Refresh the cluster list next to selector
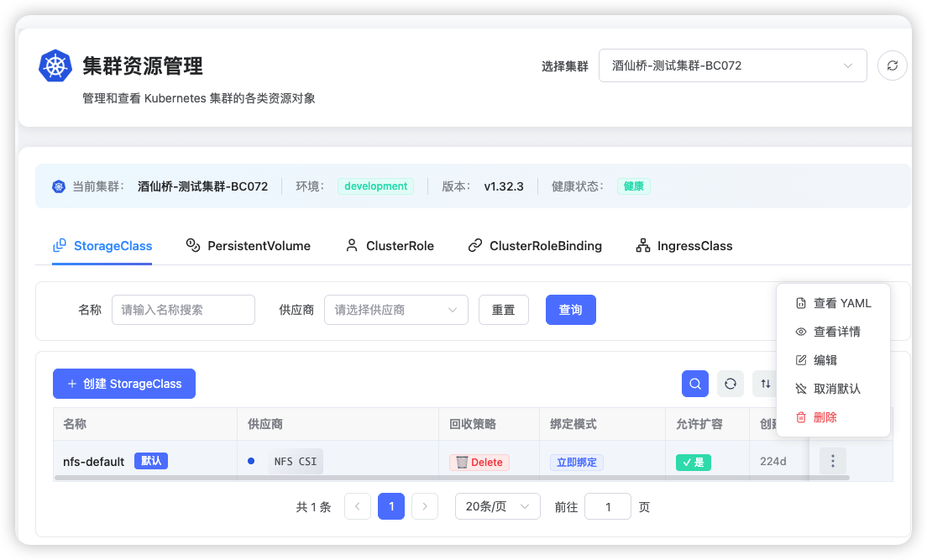The height and width of the screenshot is (560, 927). (892, 65)
